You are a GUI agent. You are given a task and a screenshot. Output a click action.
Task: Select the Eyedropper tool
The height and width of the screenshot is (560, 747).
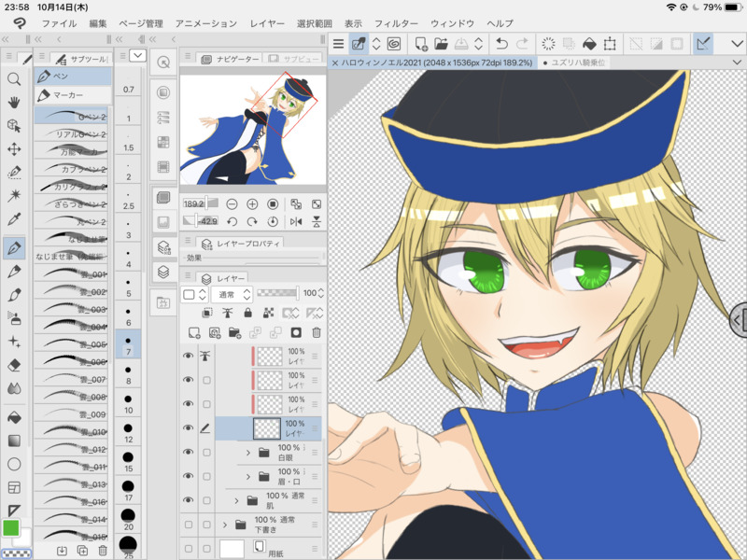[14, 219]
